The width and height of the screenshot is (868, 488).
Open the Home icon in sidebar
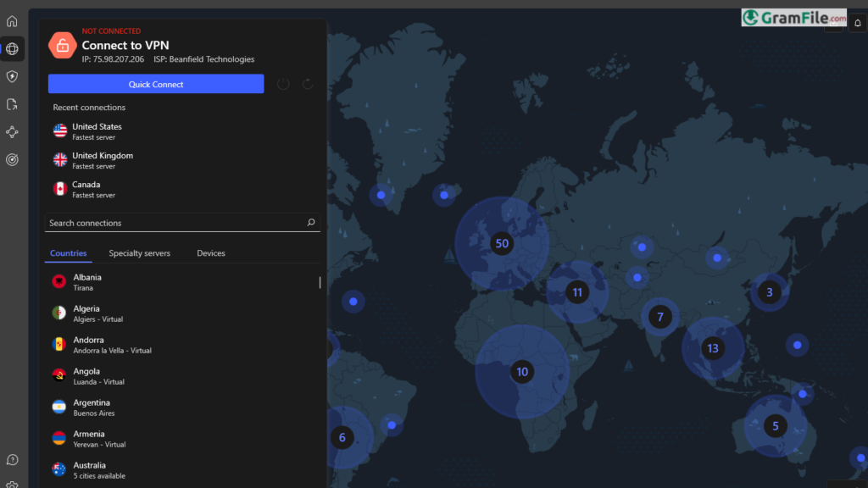(12, 21)
